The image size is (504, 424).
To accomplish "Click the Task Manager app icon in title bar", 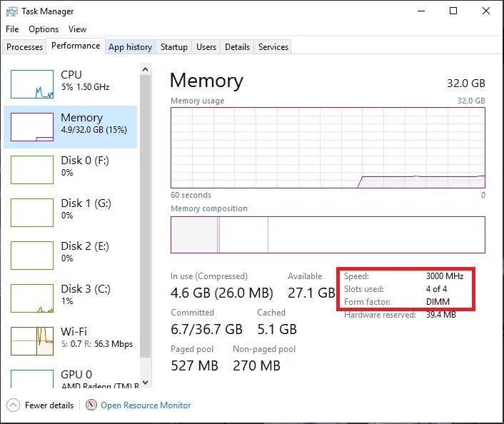I will [x=12, y=11].
